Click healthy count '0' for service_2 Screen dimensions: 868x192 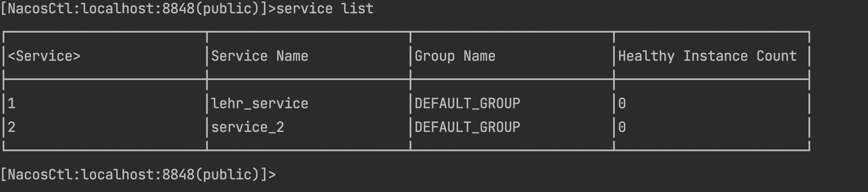(x=622, y=127)
